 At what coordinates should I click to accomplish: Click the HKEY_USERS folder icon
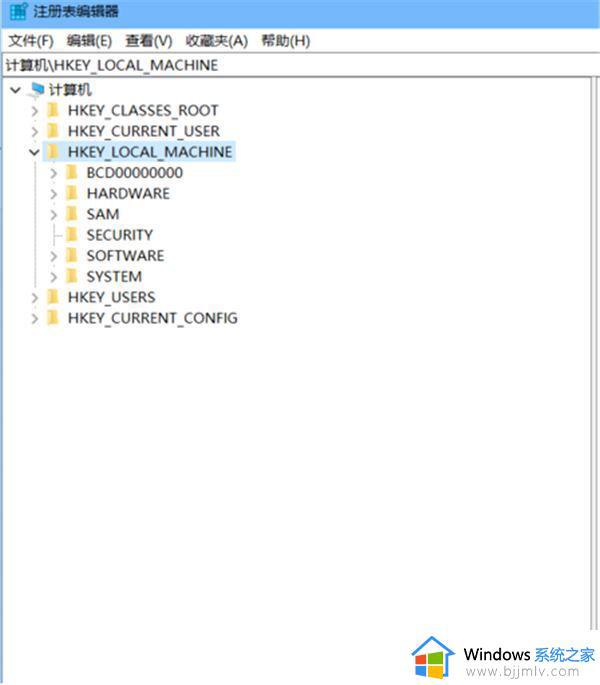(53, 297)
